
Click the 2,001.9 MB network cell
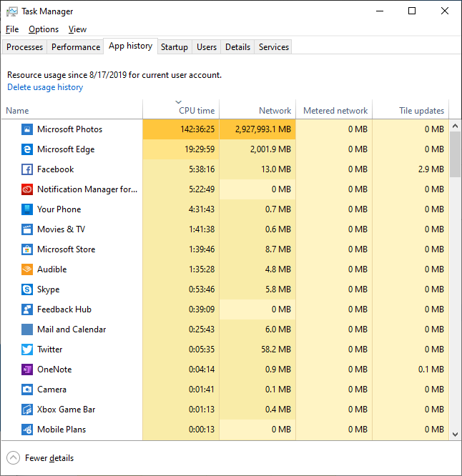pos(257,149)
